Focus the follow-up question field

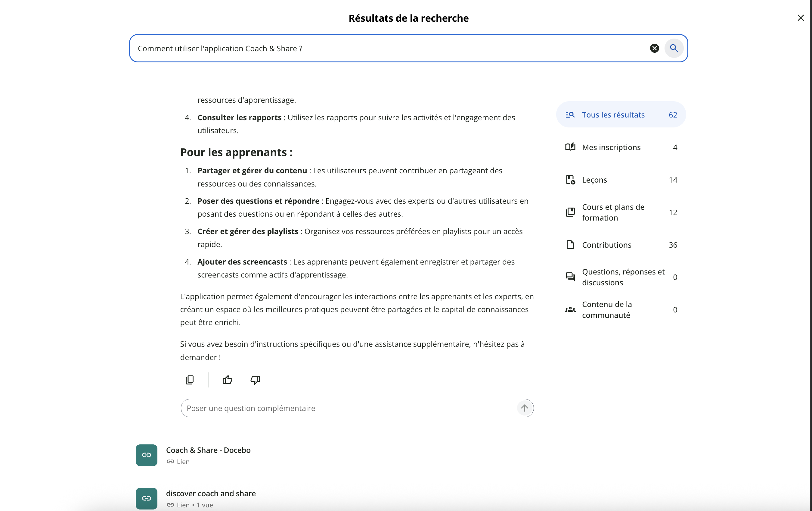point(347,408)
